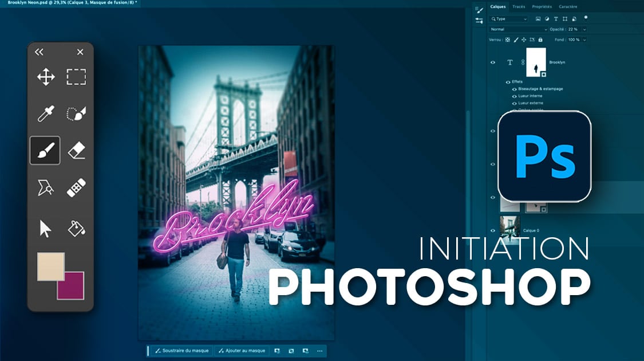Select the Move tool
644x361 pixels.
click(46, 77)
